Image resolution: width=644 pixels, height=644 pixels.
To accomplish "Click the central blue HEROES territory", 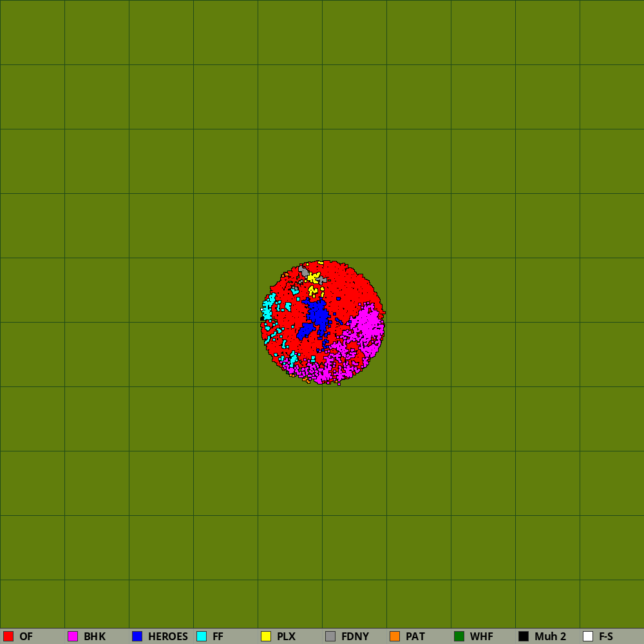I will [318, 314].
